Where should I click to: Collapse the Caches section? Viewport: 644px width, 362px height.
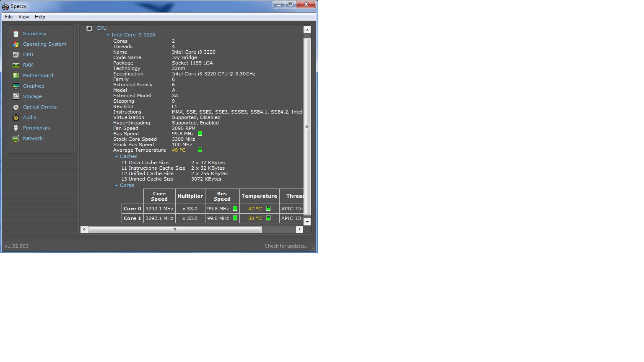click(x=116, y=157)
